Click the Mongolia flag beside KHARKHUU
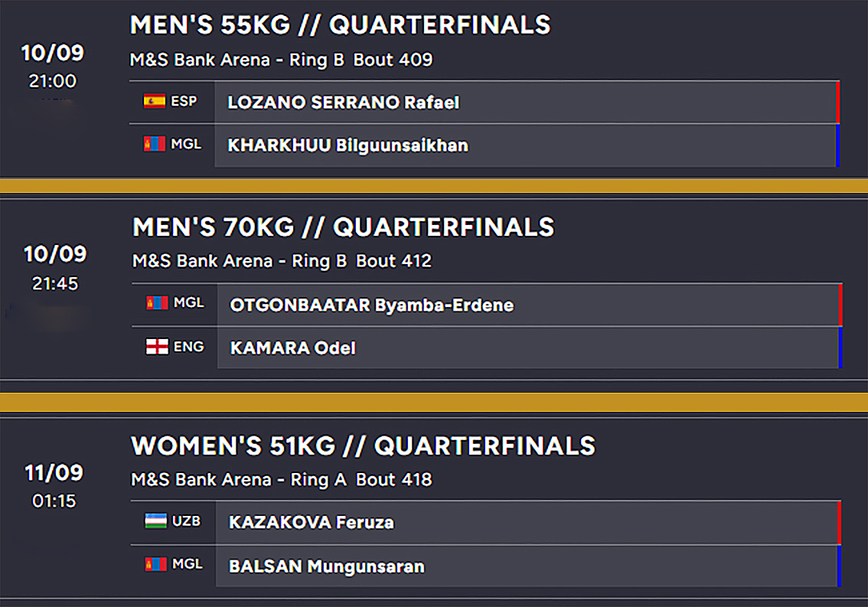The width and height of the screenshot is (868, 607). coord(155,144)
